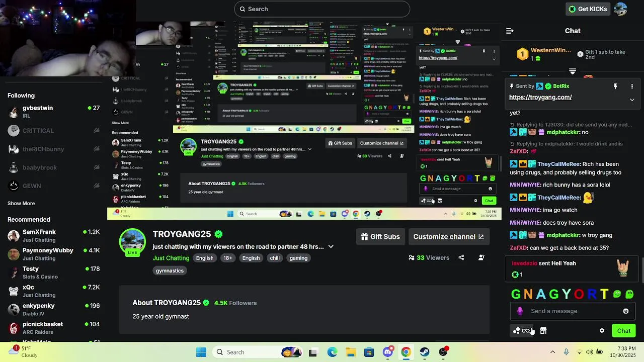Screen dimensions: 644x362
Task: Open xQc recommended channel
Action: tap(53, 291)
